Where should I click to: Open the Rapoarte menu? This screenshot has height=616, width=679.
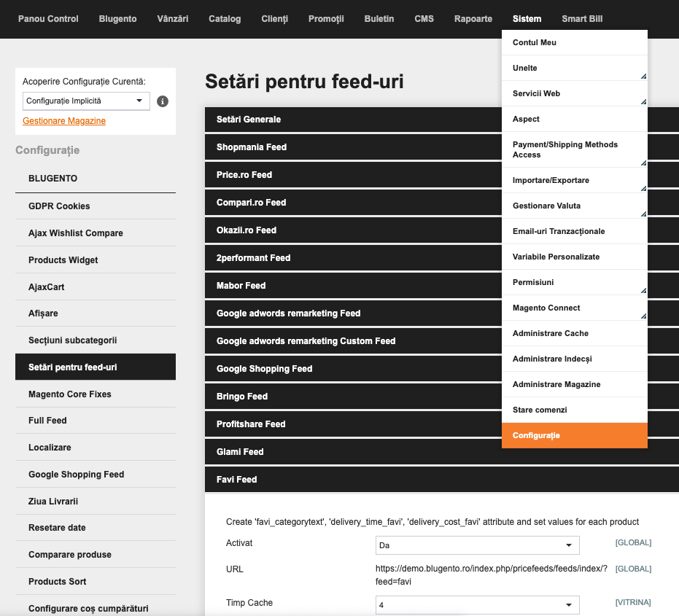click(473, 19)
